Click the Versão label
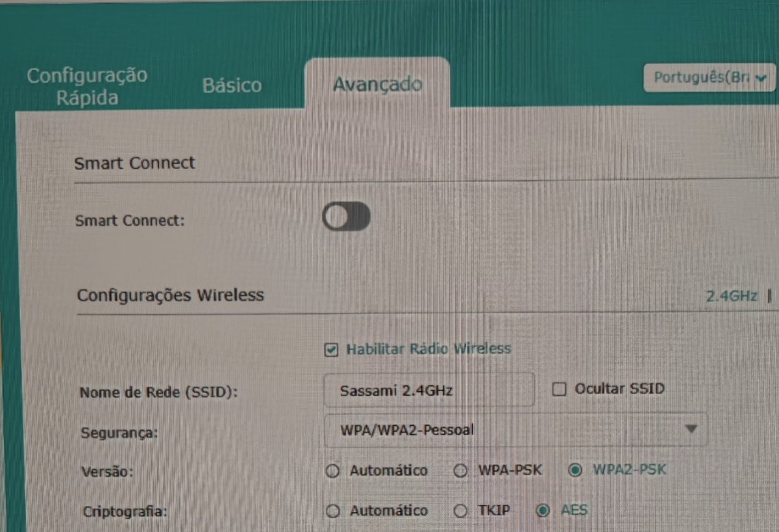 click(108, 472)
